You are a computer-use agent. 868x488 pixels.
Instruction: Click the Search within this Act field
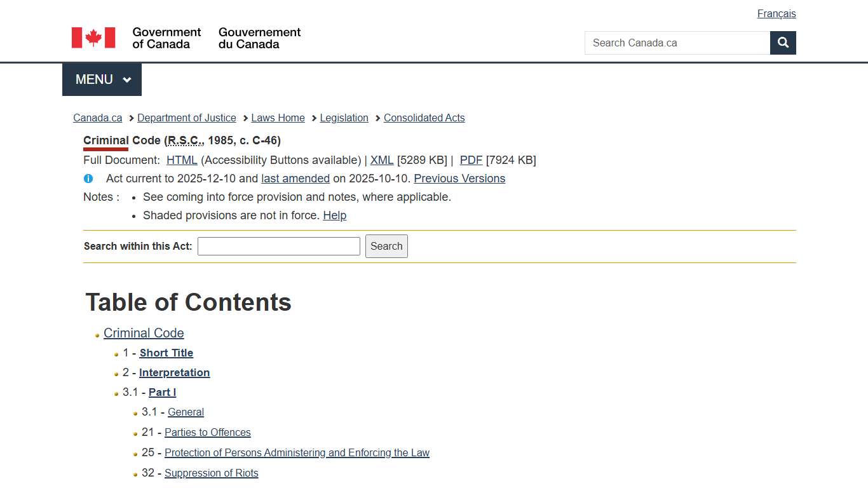click(x=279, y=247)
